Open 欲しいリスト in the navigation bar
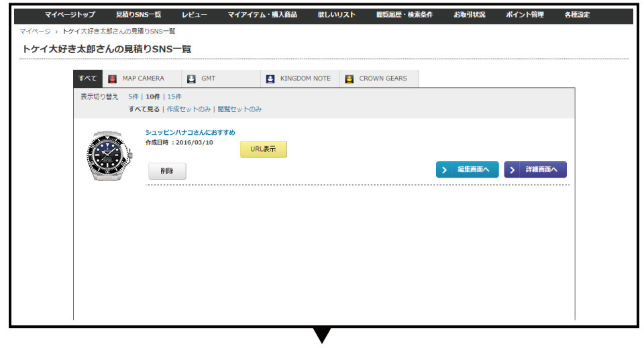 (x=337, y=15)
